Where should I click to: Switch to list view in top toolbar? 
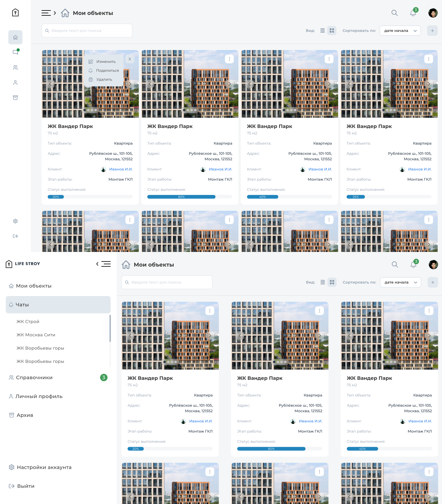pyautogui.click(x=323, y=31)
